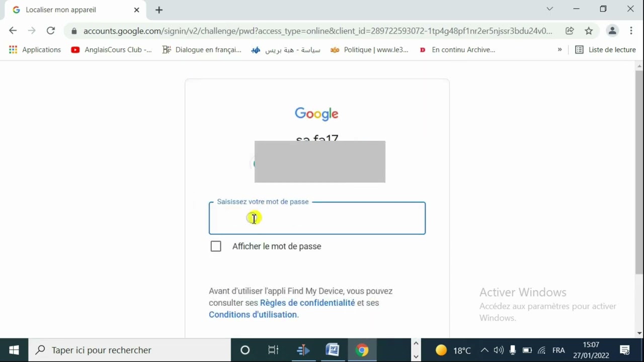Open Conditions d'utilisation link
This screenshot has width=644, height=362.
point(253,315)
